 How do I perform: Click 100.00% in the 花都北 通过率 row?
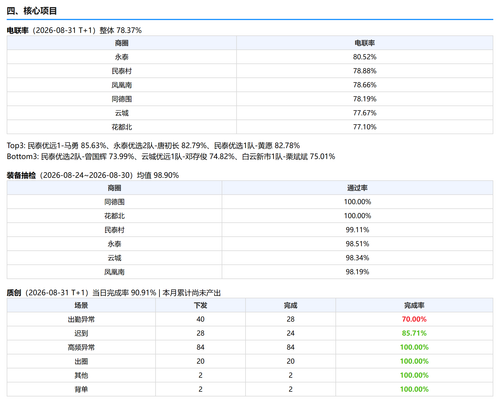pyautogui.click(x=357, y=216)
